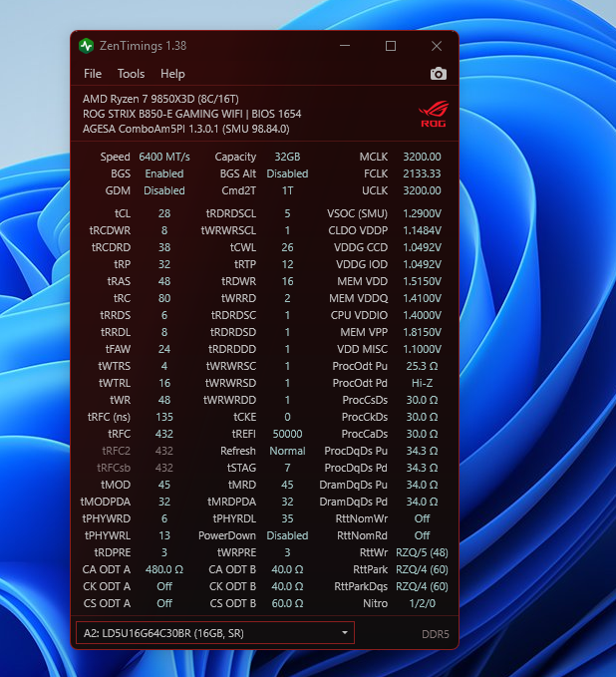Image resolution: width=616 pixels, height=677 pixels.
Task: Click the ROG logo
Action: 434,114
